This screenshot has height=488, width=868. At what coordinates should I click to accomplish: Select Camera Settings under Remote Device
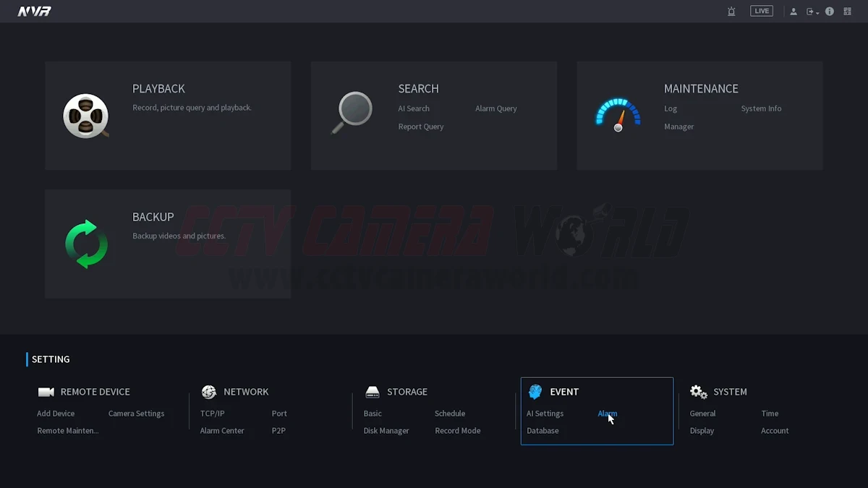click(x=136, y=414)
